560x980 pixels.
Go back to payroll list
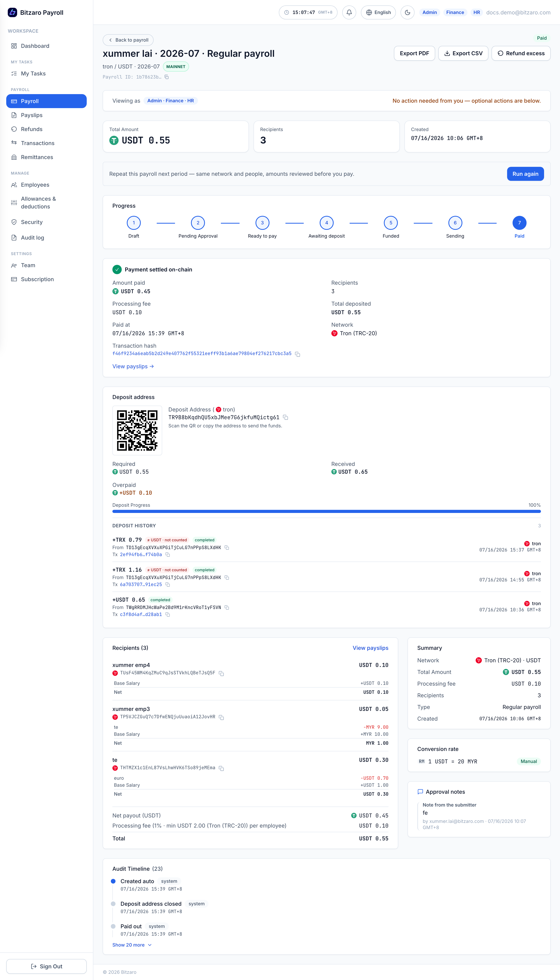point(128,40)
